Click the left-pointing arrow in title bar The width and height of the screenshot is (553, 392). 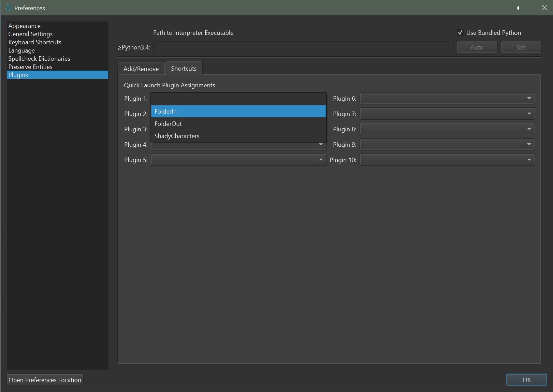click(518, 8)
